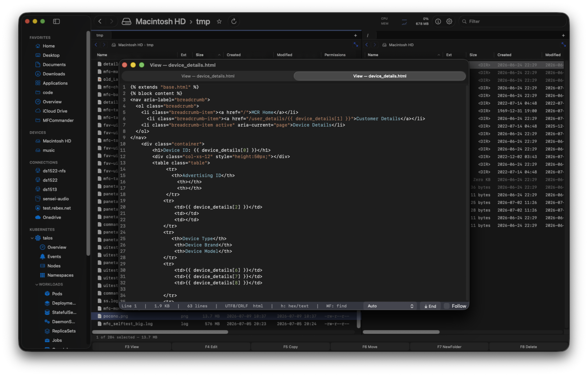Image resolution: width=588 pixels, height=376 pixels.
Task: Click the Modified column header in the left panel
Action: (x=285, y=55)
